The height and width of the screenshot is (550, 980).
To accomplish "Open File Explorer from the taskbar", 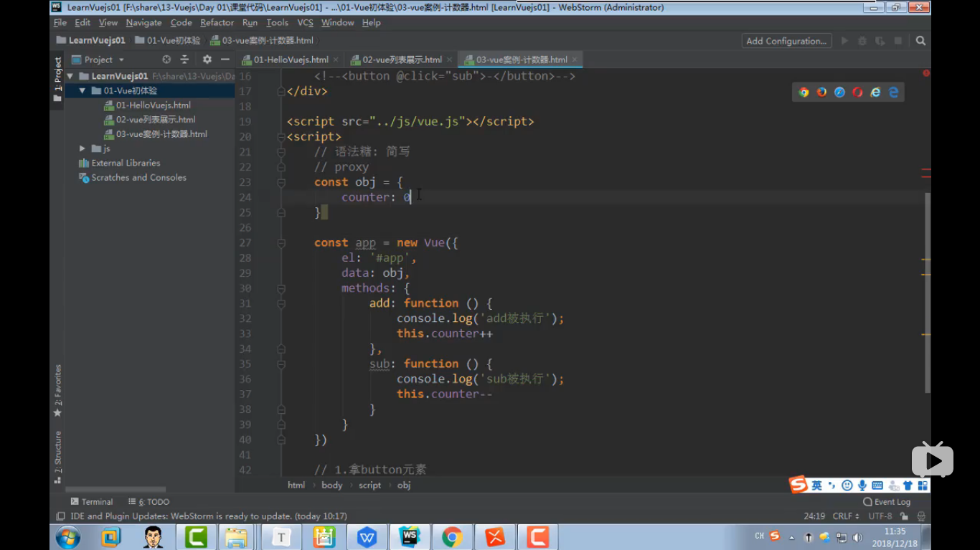I will 236,536.
